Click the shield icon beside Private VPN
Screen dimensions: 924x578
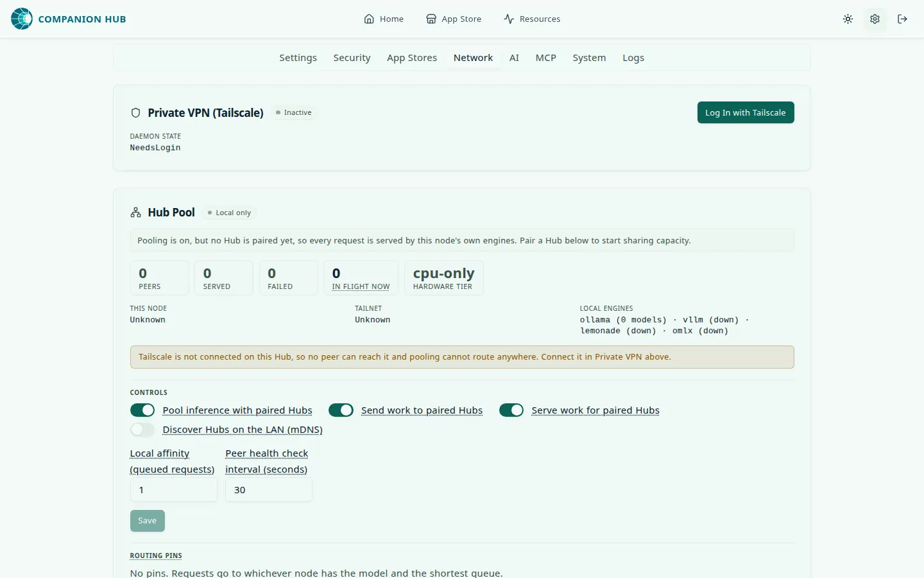pyautogui.click(x=135, y=112)
